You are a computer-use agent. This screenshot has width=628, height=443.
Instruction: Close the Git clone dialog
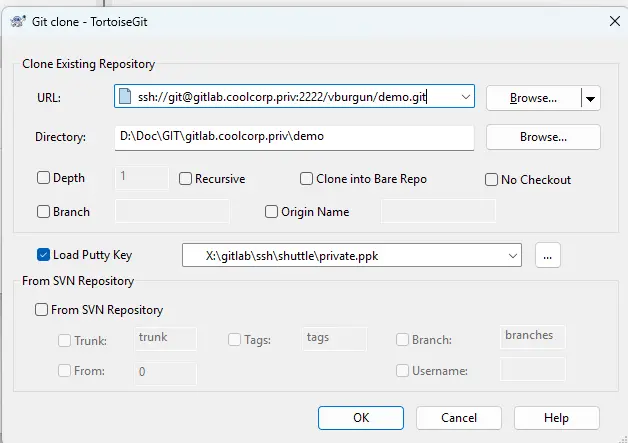[x=614, y=21]
